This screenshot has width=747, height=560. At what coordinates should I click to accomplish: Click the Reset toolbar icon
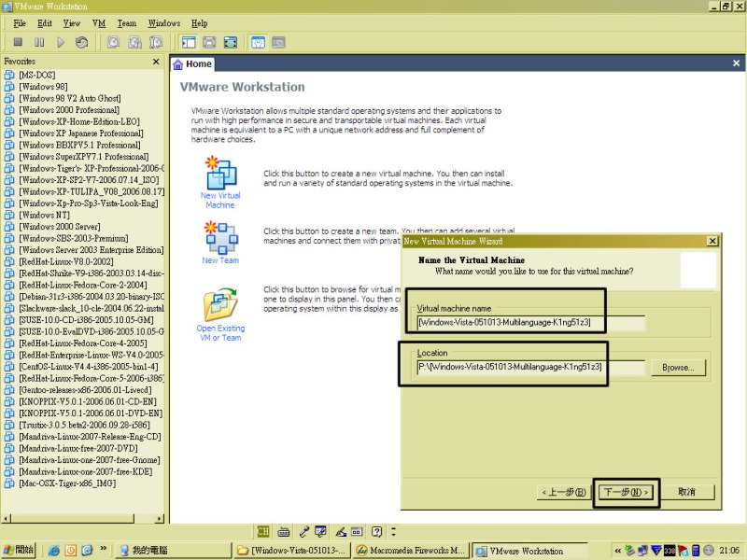tap(81, 42)
